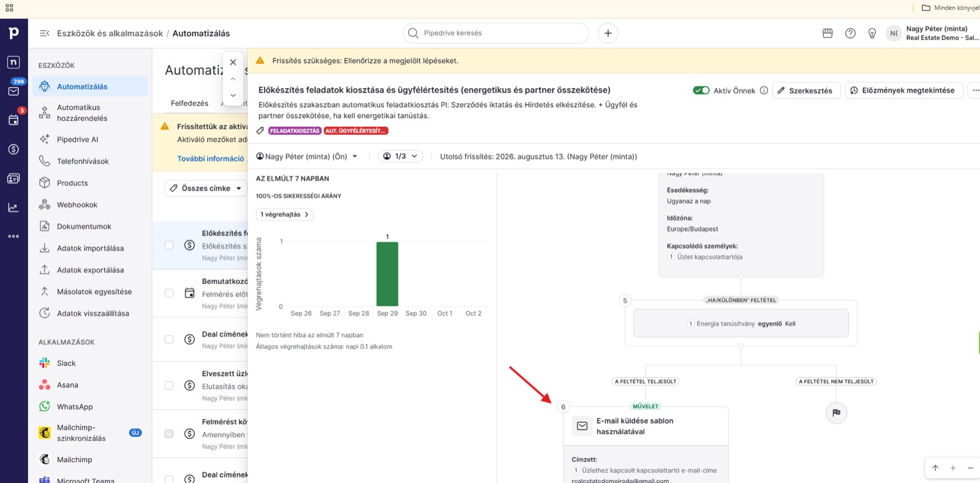
Task: Click Eszközök és alkalmazások breadcrumb
Action: click(x=110, y=34)
